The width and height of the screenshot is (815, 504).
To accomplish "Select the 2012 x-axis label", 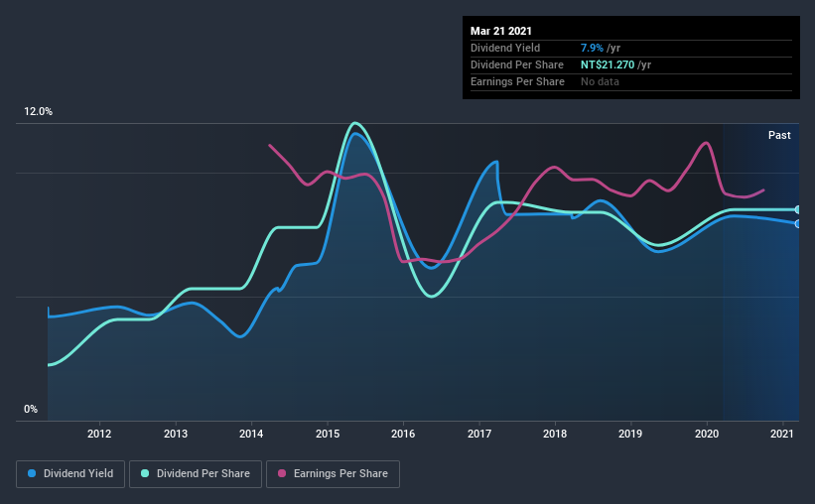I will pyautogui.click(x=99, y=434).
